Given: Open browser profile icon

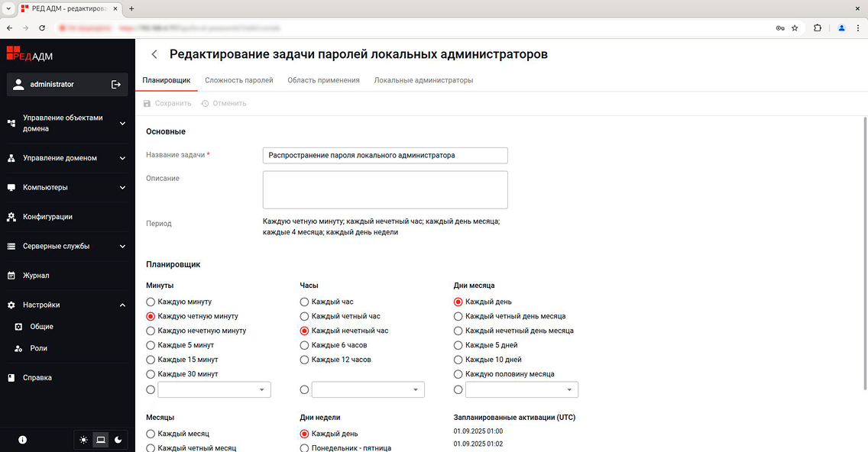Looking at the screenshot, I should [841, 27].
